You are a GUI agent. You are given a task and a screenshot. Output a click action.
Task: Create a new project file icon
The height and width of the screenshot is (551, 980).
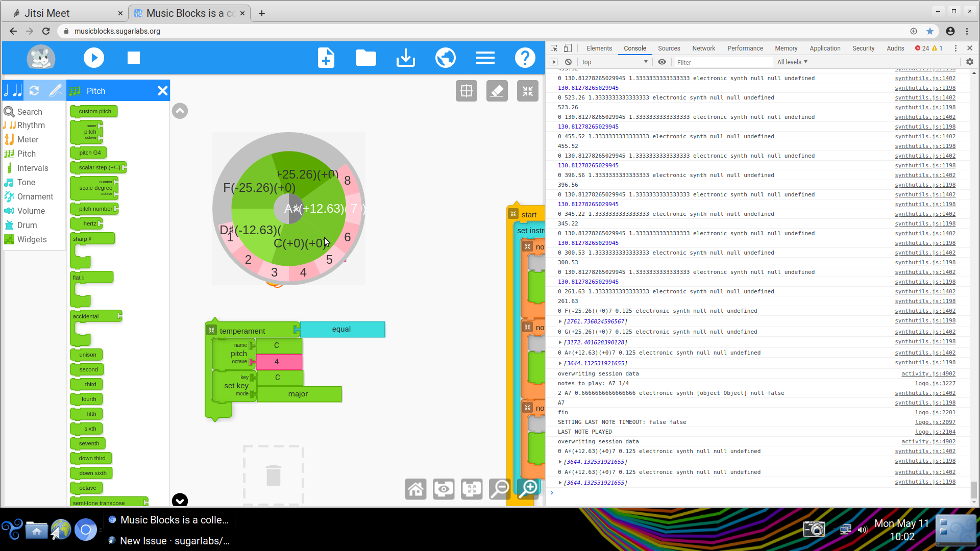[x=326, y=58]
